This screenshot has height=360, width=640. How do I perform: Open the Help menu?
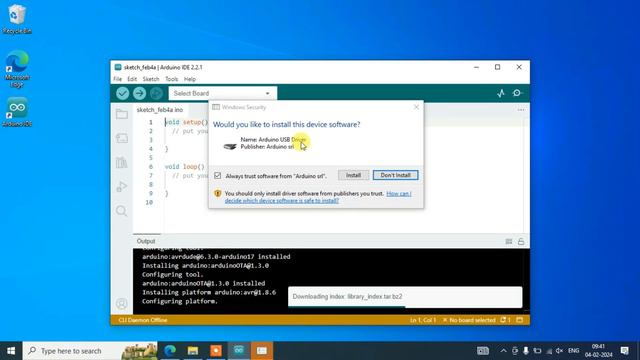190,79
